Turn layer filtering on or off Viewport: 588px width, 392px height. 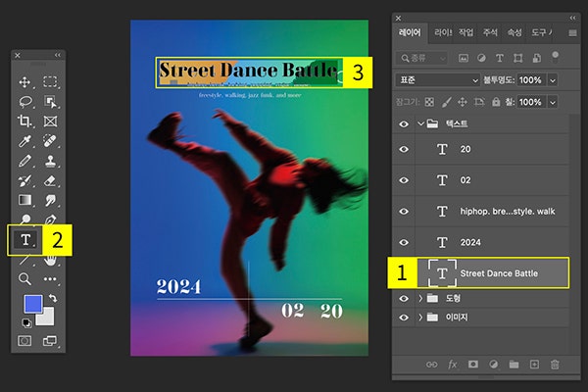click(556, 57)
